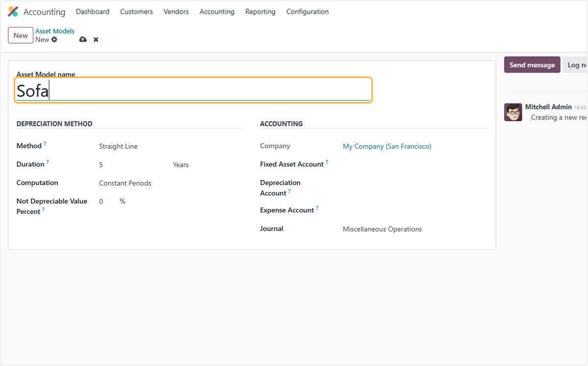Show the Method field help tooltip icon
Image resolution: width=588 pixels, height=366 pixels.
(x=45, y=143)
